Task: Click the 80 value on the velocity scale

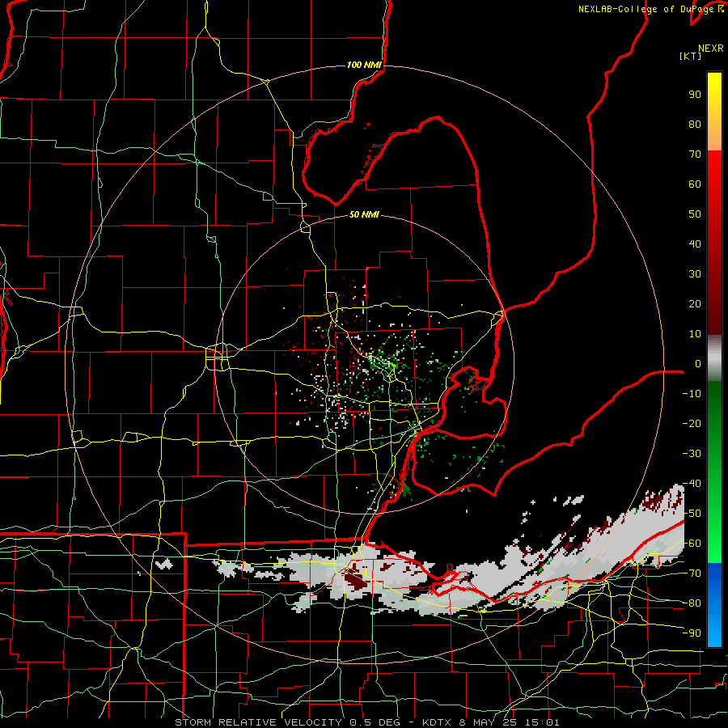Action: click(x=695, y=125)
